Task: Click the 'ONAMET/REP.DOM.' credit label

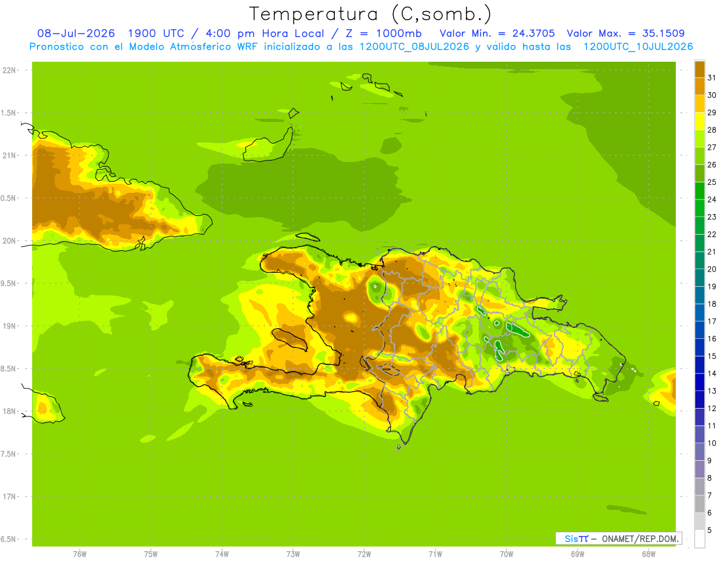Action: click(640, 538)
